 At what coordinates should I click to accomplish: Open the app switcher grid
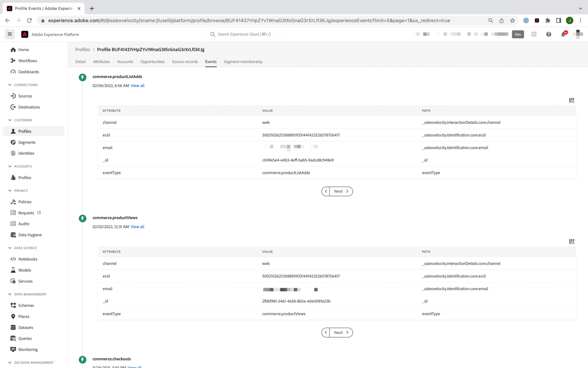click(534, 34)
